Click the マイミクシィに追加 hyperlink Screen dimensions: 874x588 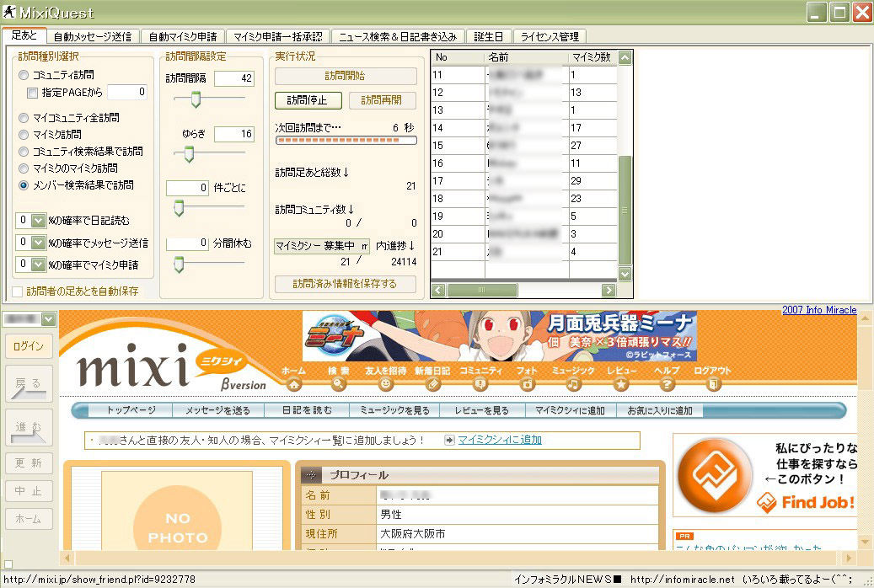coord(500,441)
